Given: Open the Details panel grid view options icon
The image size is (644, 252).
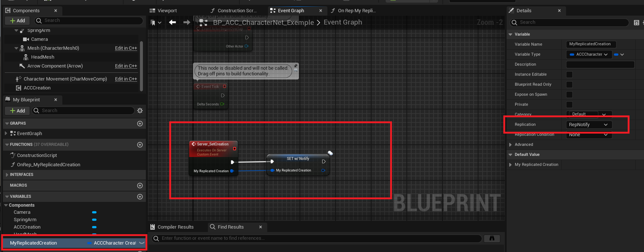Looking at the screenshot, I should [x=636, y=23].
